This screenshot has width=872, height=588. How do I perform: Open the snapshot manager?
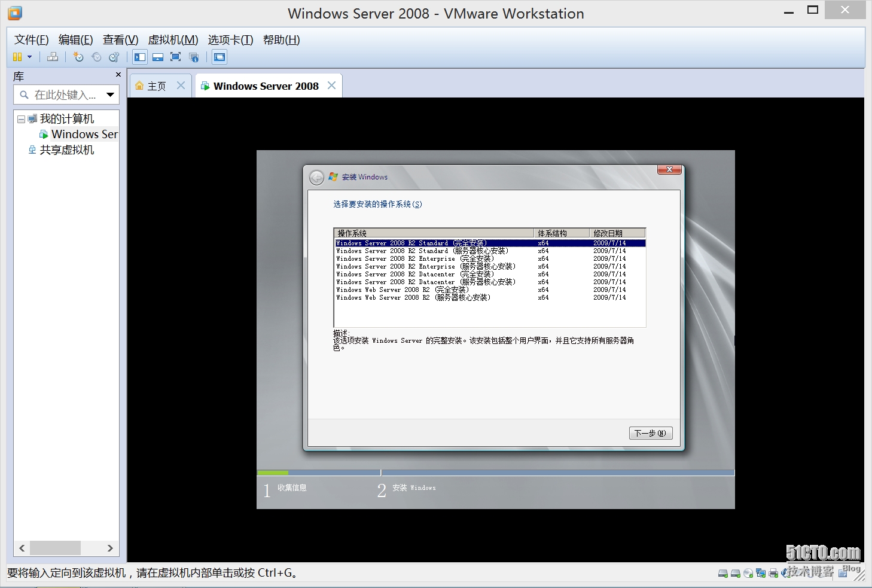point(114,57)
